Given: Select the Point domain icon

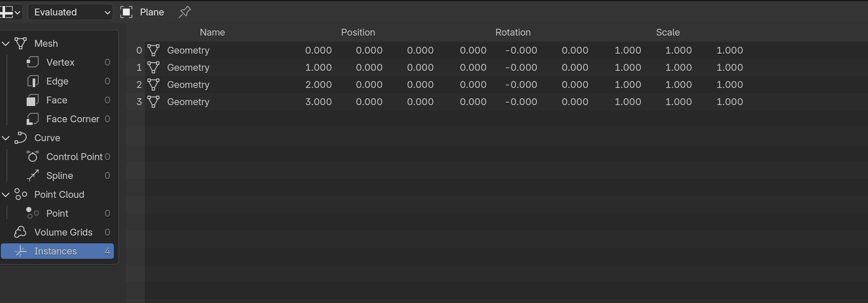Looking at the screenshot, I should [33, 213].
